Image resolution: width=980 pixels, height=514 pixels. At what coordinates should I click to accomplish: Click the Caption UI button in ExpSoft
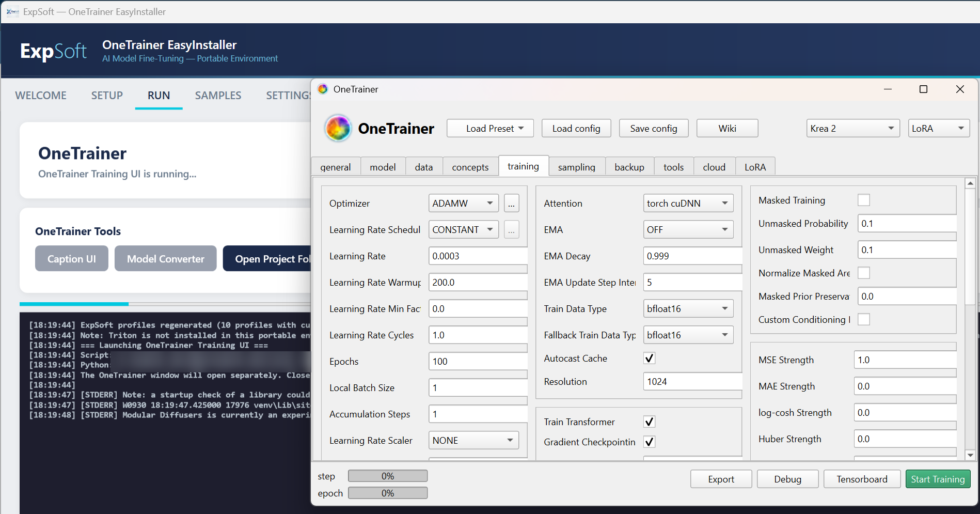coord(72,258)
